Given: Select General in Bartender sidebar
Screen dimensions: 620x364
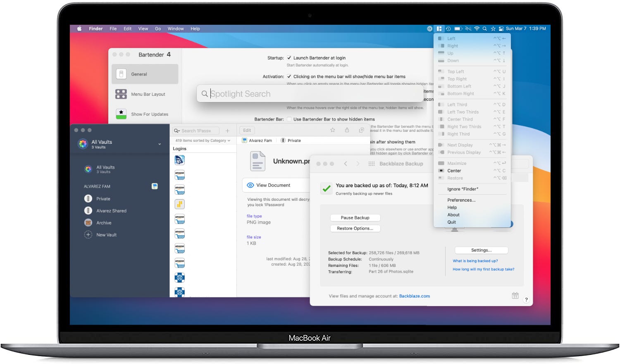Looking at the screenshot, I should click(x=145, y=74).
